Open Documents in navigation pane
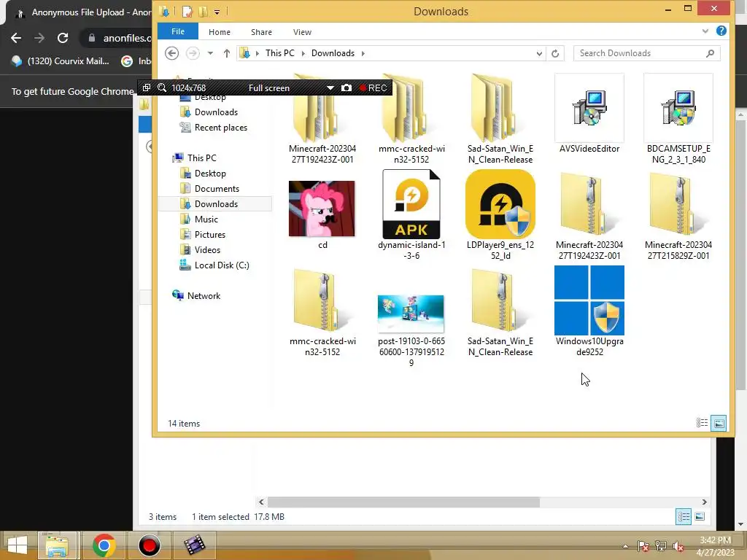 (x=216, y=189)
